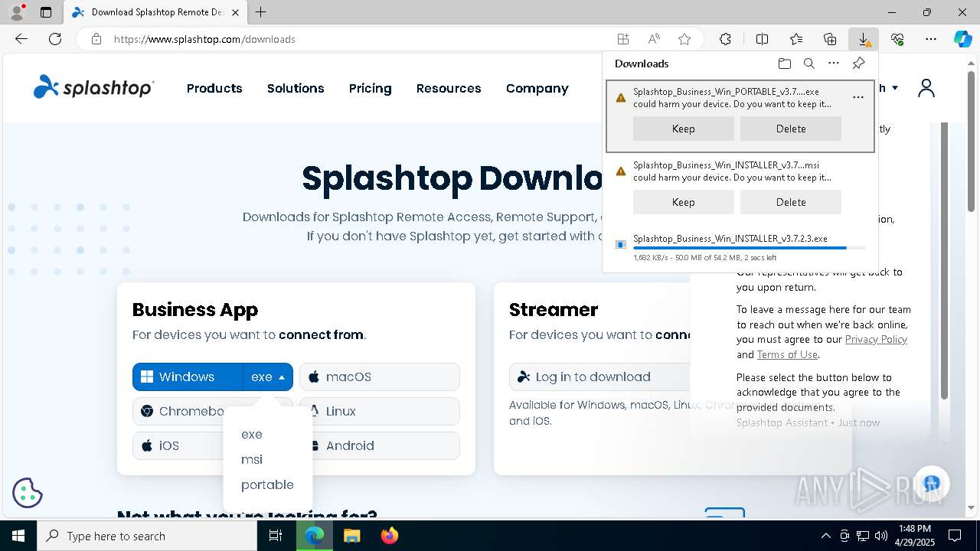Close the Splashtop download tab
The height and width of the screenshot is (551, 980).
pos(235,12)
